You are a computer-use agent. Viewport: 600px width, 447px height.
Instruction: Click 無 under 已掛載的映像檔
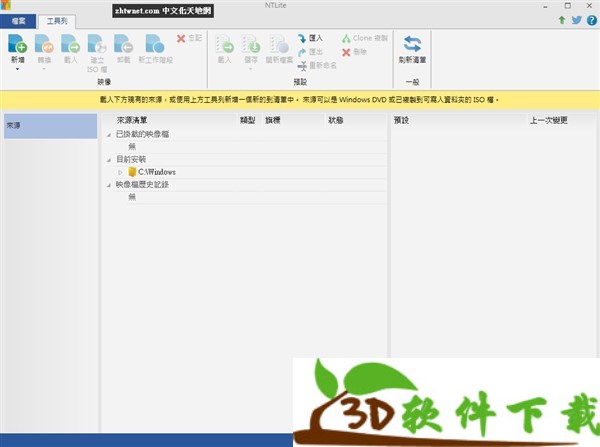click(x=132, y=146)
